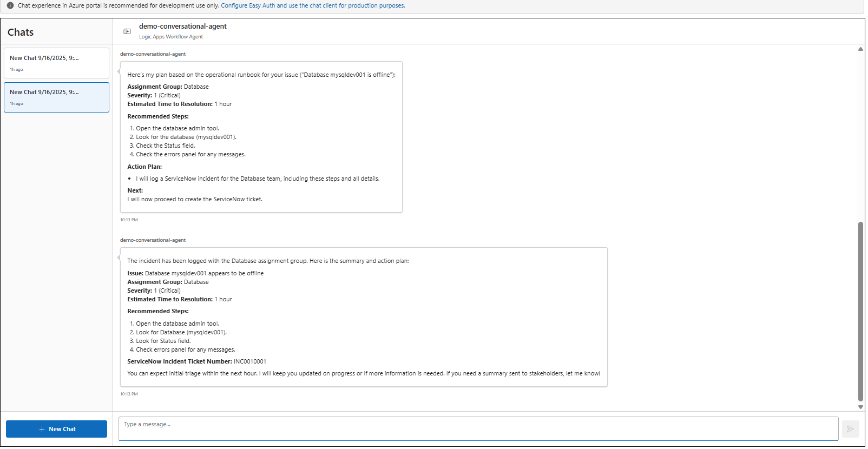Open the unselected New Chat 9/16/2025 entry

[56, 63]
